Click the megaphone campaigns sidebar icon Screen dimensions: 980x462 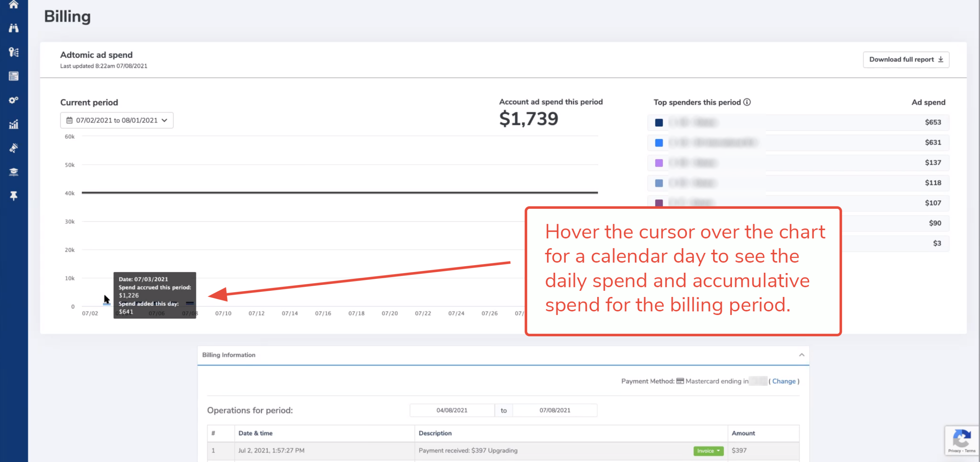point(14,148)
